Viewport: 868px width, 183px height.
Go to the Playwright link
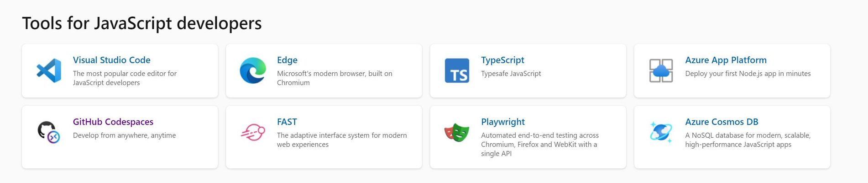(503, 122)
